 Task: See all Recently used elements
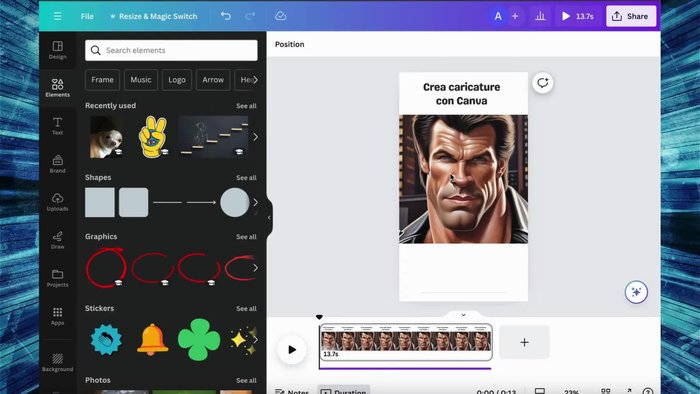pos(246,106)
